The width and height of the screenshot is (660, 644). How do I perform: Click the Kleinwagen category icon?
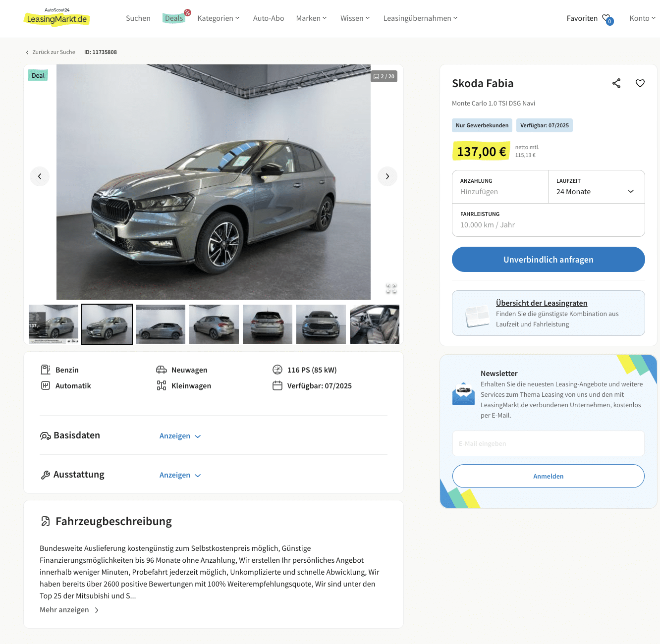(162, 385)
